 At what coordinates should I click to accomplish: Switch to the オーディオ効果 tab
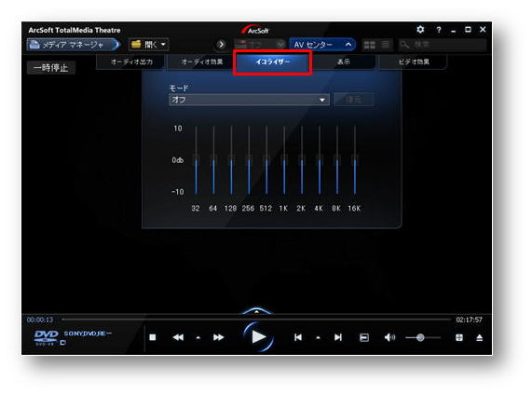tap(201, 61)
